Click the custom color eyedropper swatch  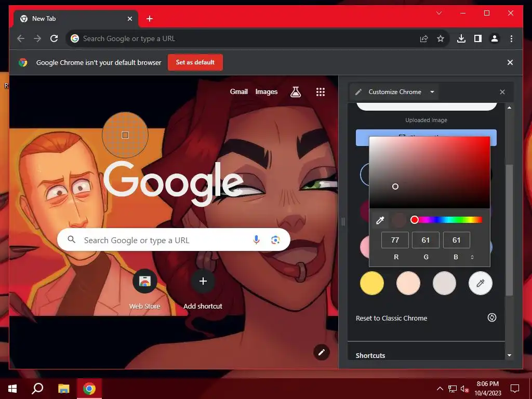481,283
